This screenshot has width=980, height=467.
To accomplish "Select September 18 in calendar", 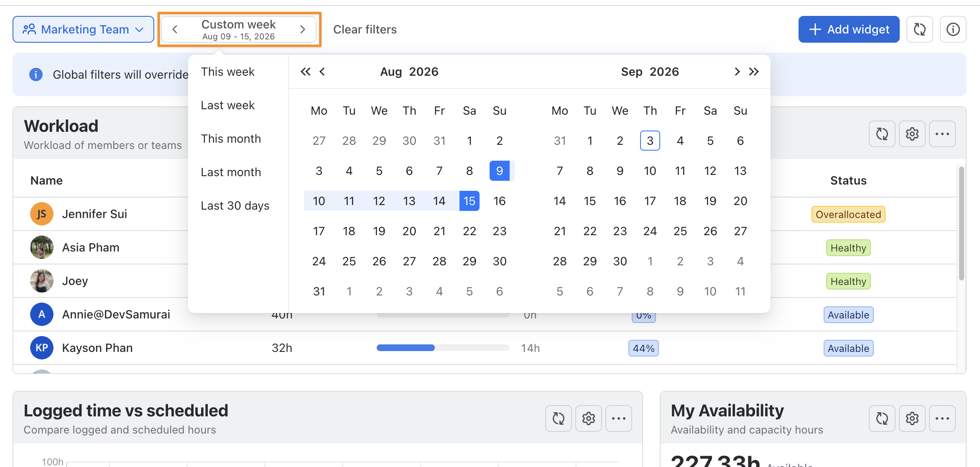I will [680, 201].
